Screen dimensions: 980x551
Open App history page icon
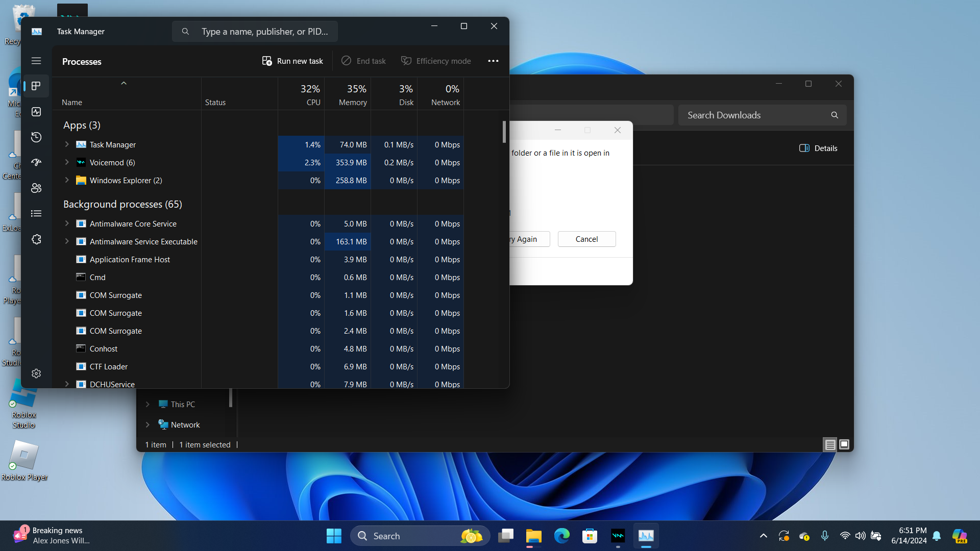point(36,137)
